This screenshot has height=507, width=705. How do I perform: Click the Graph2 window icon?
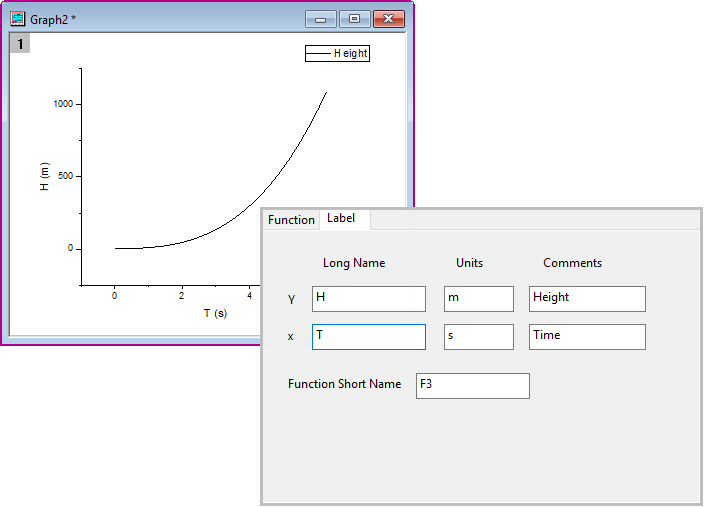coord(18,18)
